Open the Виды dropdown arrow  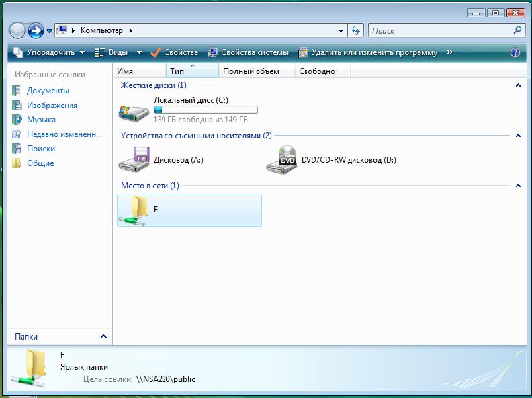tap(139, 52)
